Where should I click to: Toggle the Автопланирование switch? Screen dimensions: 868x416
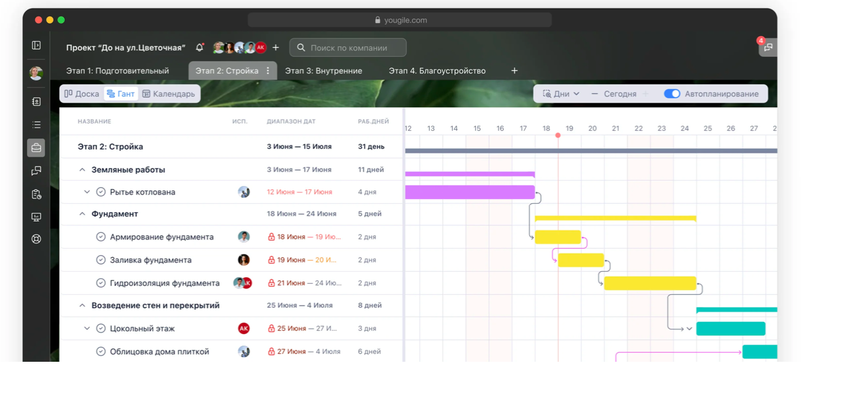(672, 94)
